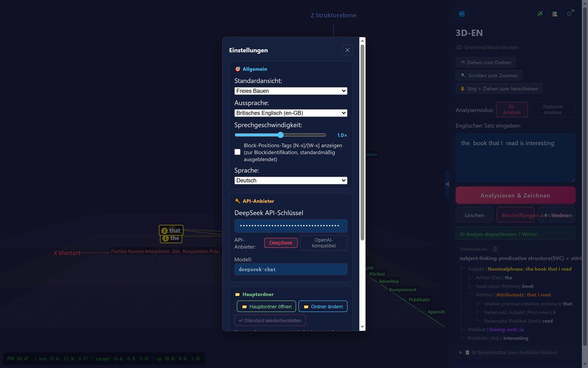Click the settings gear icon in sidebar

(569, 14)
